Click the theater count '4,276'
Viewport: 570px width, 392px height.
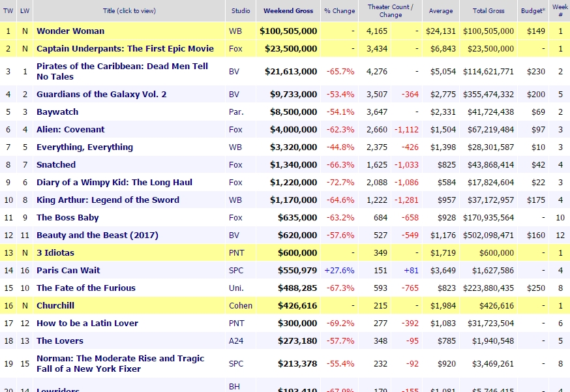377,72
